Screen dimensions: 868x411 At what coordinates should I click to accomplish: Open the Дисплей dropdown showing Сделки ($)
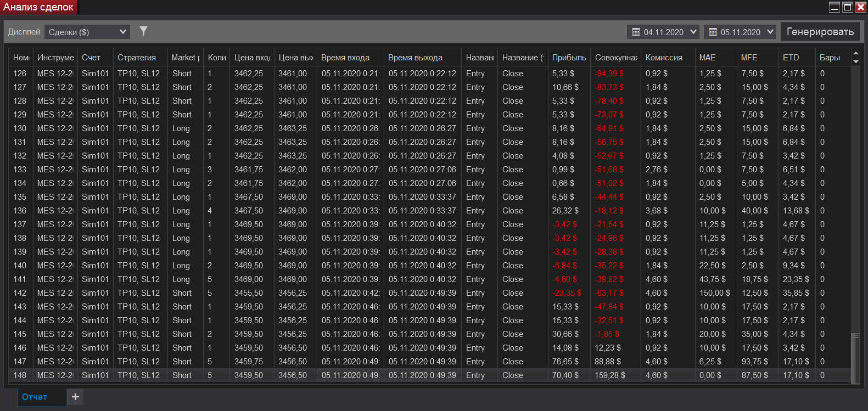click(87, 32)
